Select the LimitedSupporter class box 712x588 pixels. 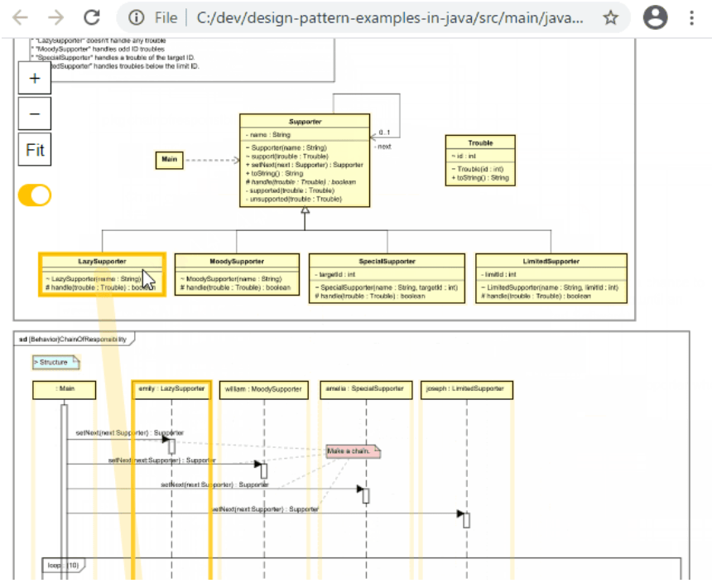(551, 278)
